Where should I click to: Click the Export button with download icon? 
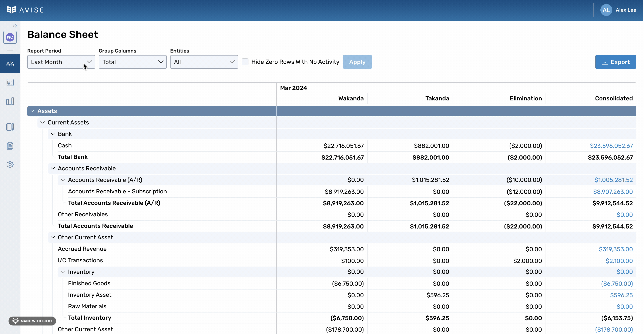tap(616, 62)
